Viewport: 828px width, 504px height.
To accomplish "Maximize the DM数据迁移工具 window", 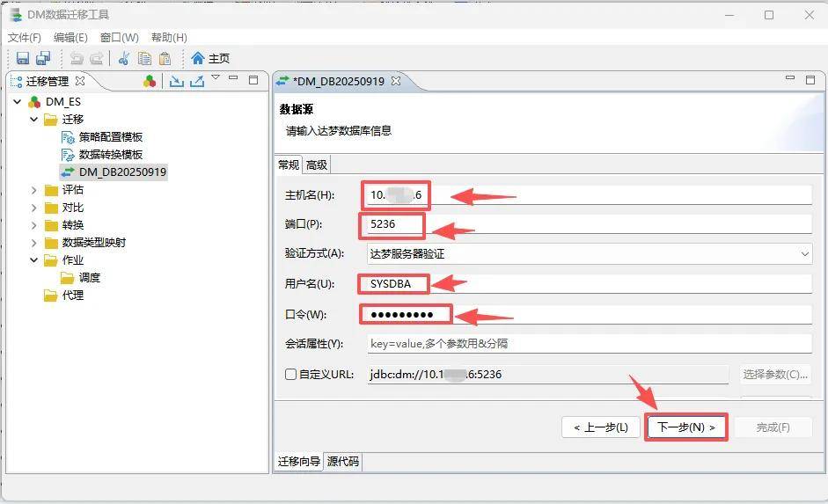I will (x=769, y=15).
